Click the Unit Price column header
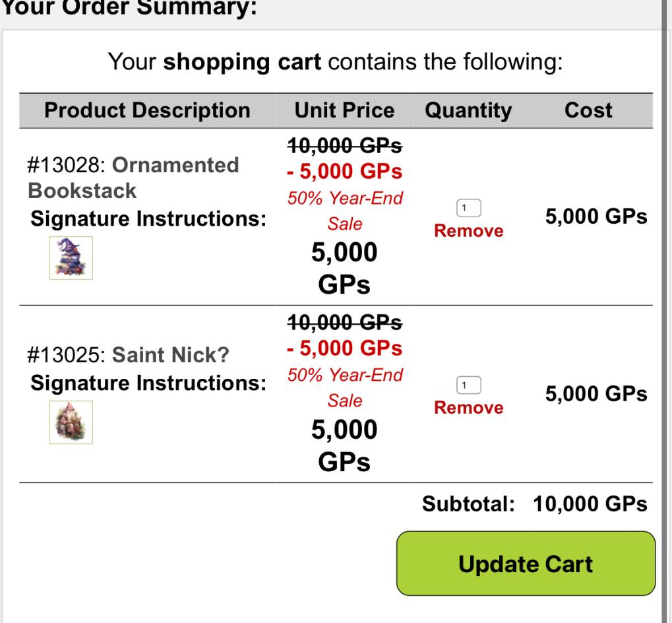Viewport: 672px width, 623px height. pos(344,110)
